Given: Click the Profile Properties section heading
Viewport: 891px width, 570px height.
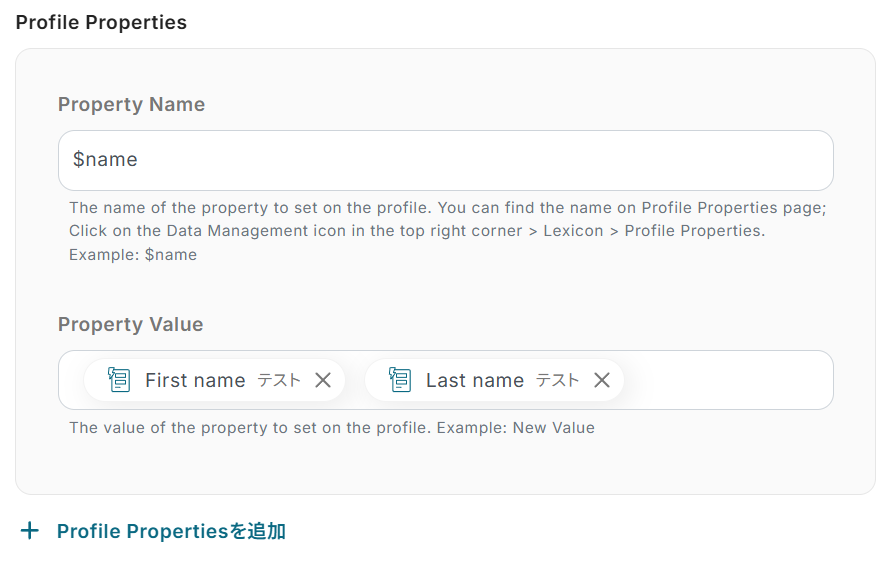Looking at the screenshot, I should point(101,22).
